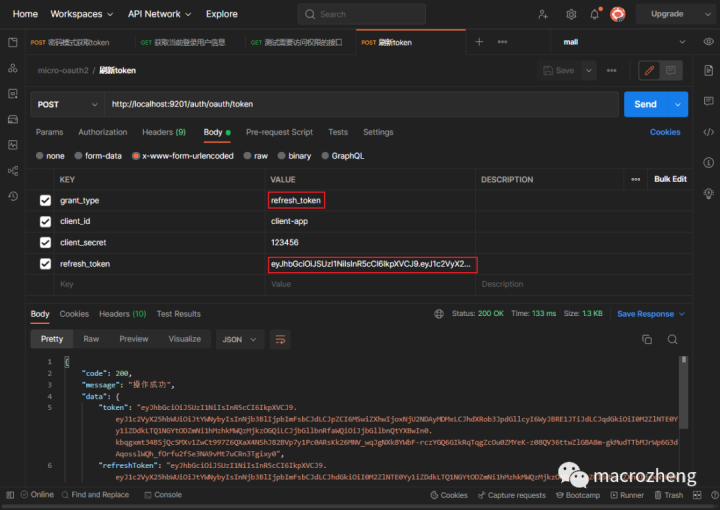Click the environment quick look eye icon
This screenshot has width=720, height=510.
coord(709,42)
